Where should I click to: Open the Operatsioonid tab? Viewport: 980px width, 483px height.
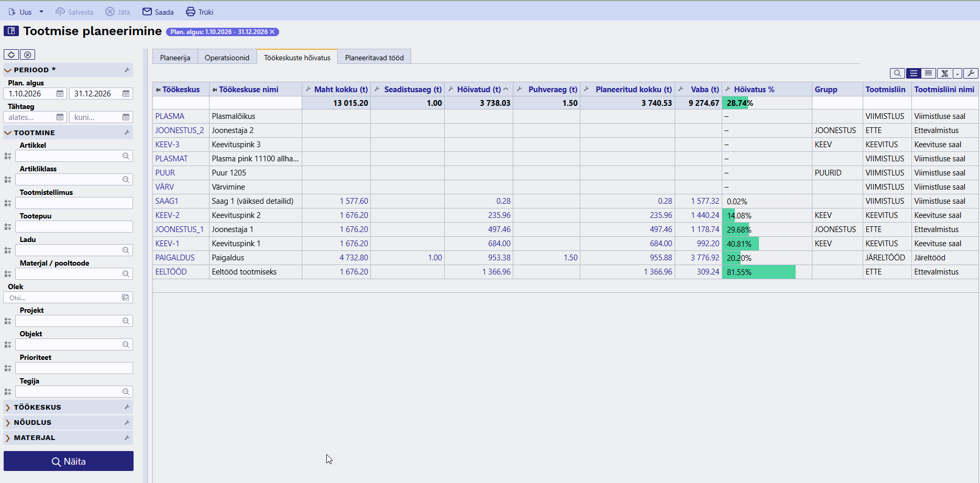[227, 57]
